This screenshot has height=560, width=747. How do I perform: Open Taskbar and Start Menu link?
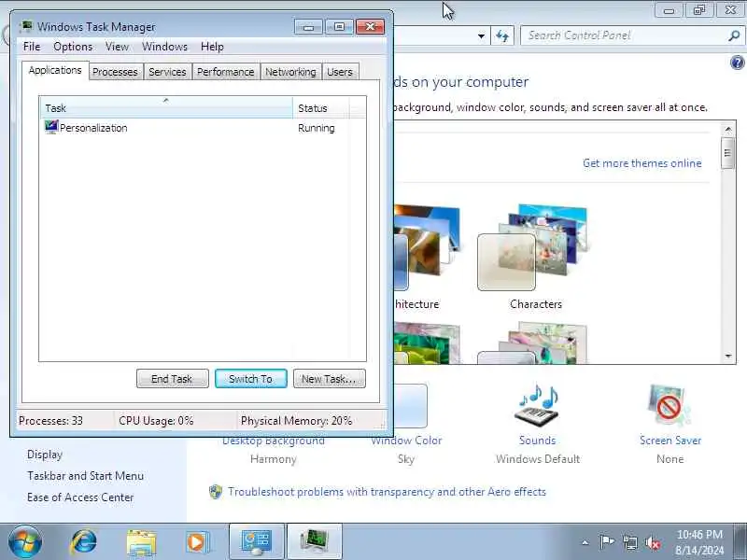point(85,476)
